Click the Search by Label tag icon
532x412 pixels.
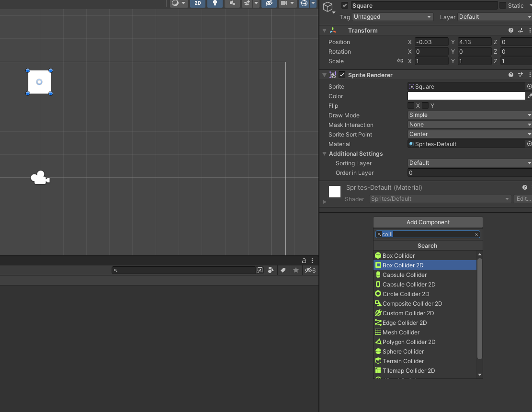coord(283,270)
